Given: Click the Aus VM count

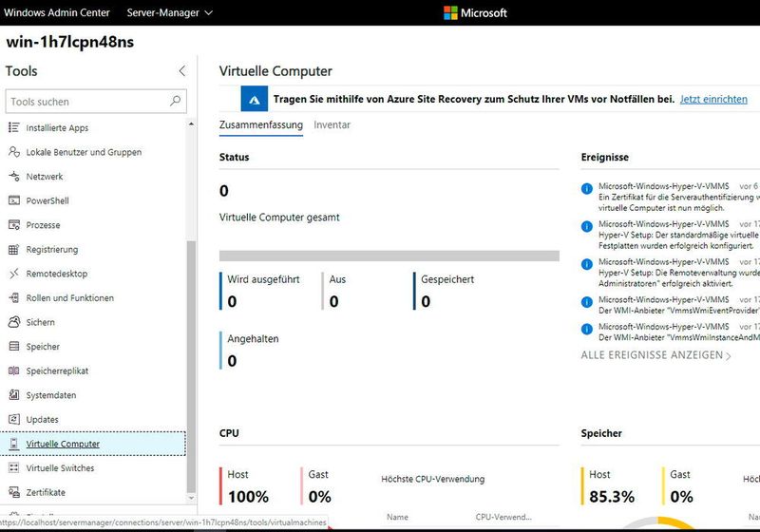Looking at the screenshot, I should click(334, 301).
